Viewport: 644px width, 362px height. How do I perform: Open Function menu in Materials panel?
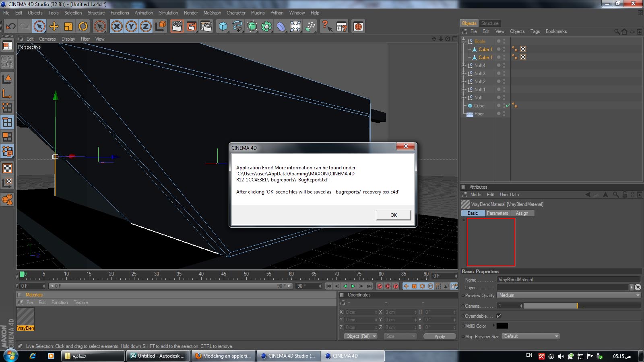60,302
